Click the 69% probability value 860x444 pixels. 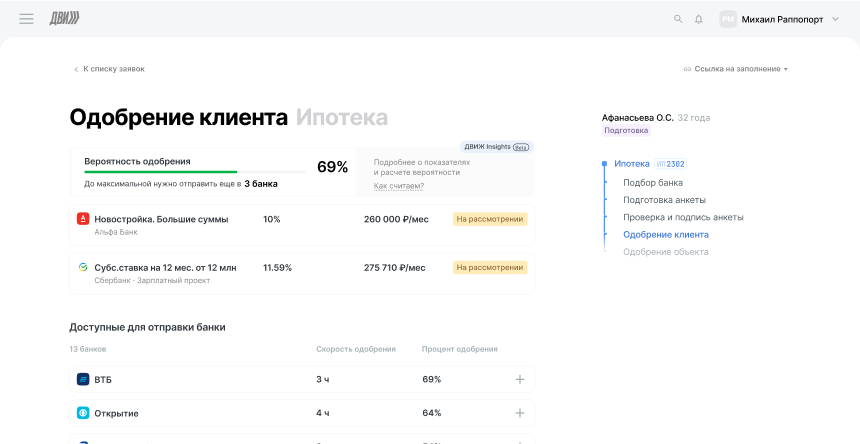332,167
